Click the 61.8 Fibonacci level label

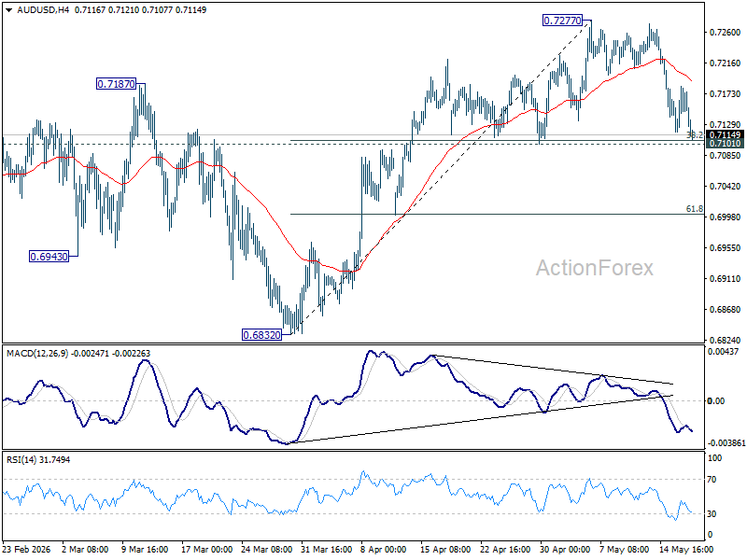pos(694,208)
